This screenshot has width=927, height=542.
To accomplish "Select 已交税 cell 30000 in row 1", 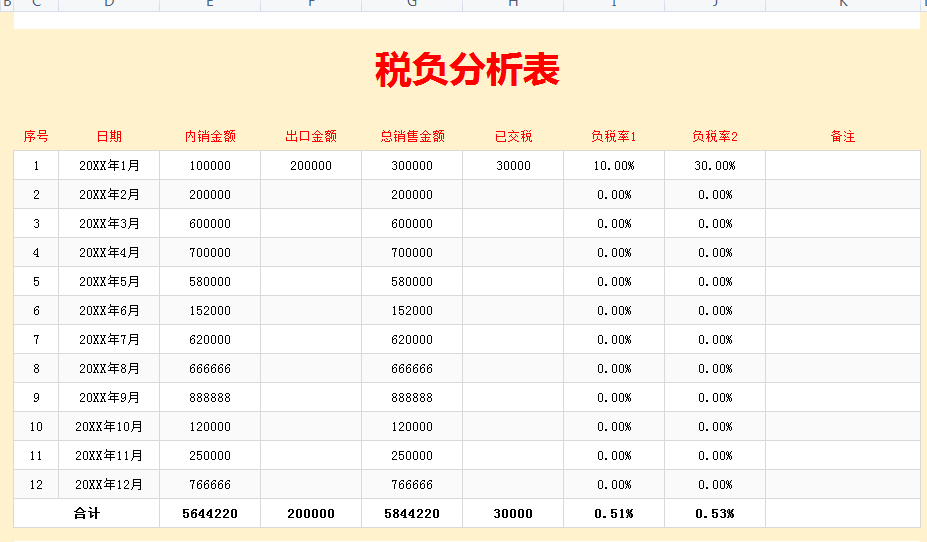I will coord(513,165).
